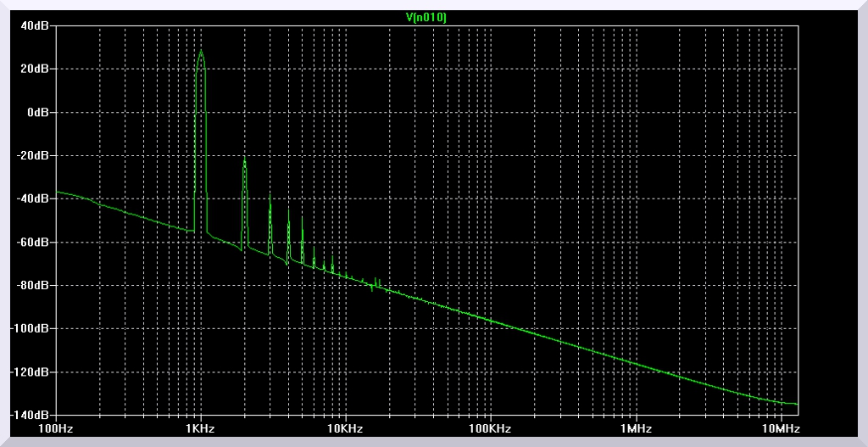The width and height of the screenshot is (868, 447).
Task: Click the 10KHz frequency axis label
Action: pos(346,429)
